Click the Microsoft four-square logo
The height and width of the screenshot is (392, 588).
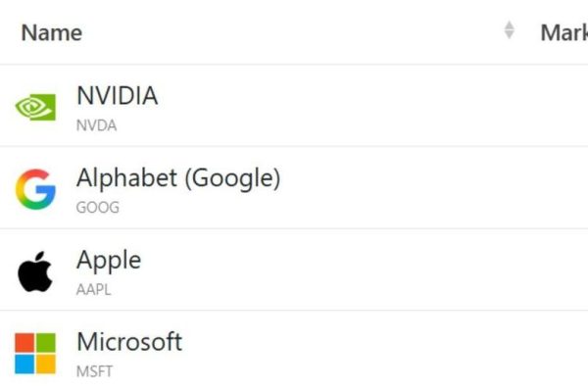tap(35, 353)
